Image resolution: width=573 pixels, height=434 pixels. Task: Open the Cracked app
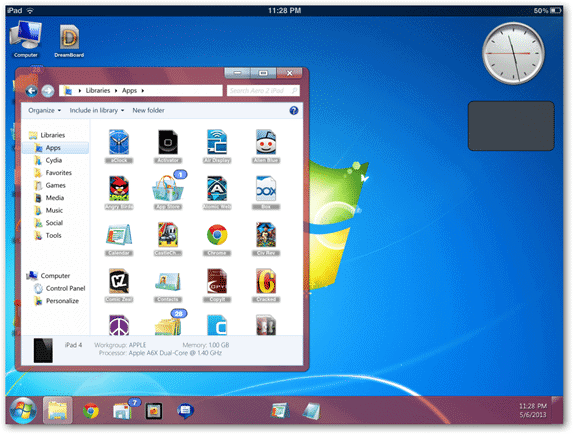[266, 281]
